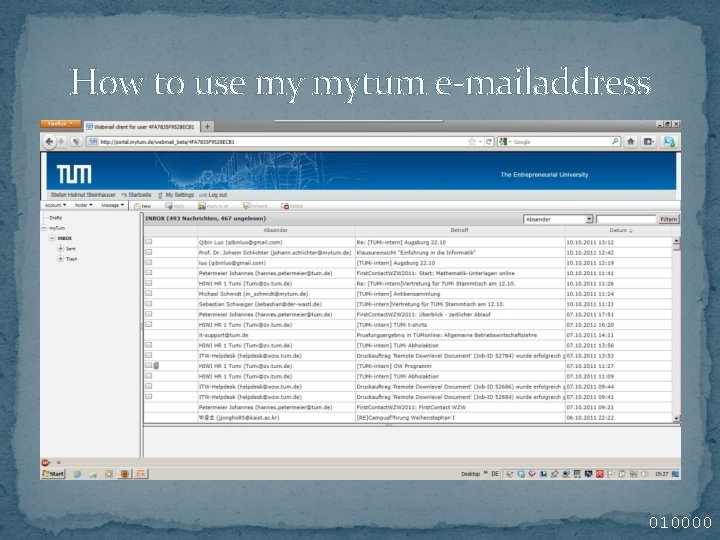Click Internet Explorer quick launch icon
This screenshot has height=540, width=720.
(77, 473)
